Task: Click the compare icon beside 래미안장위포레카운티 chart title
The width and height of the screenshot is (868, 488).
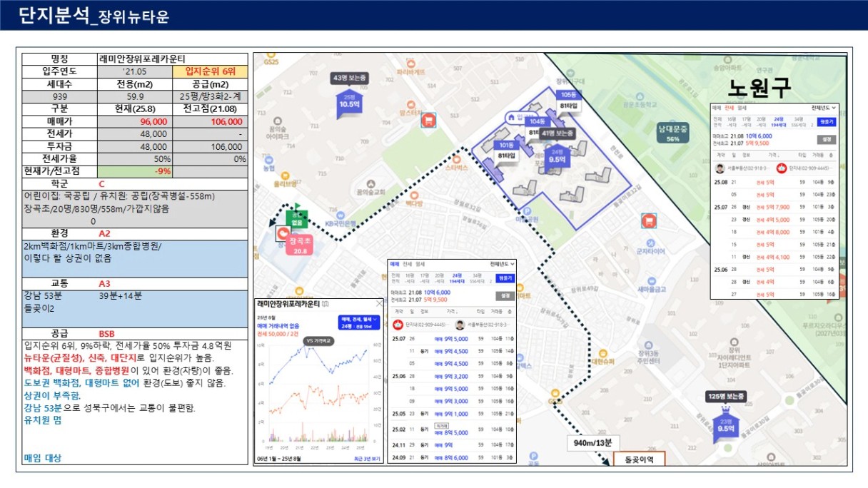Action: [x=325, y=304]
